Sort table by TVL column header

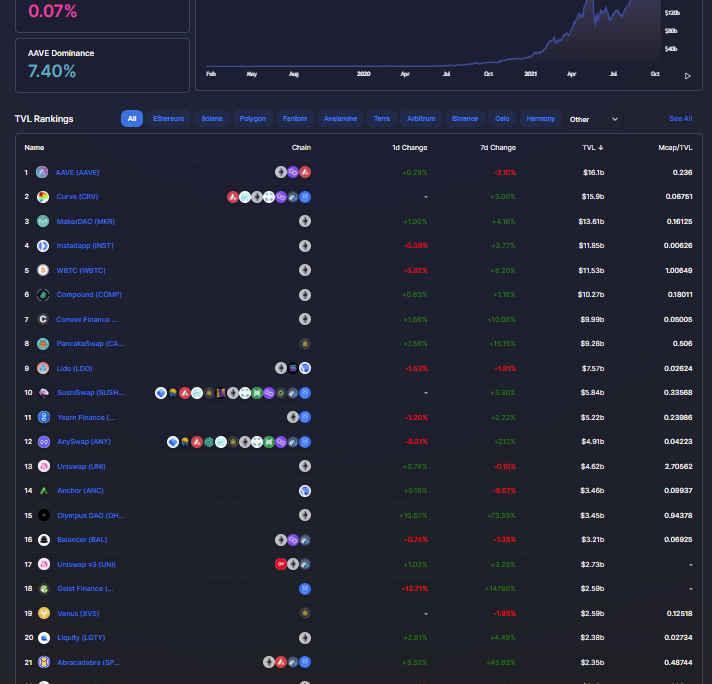pyautogui.click(x=589, y=147)
